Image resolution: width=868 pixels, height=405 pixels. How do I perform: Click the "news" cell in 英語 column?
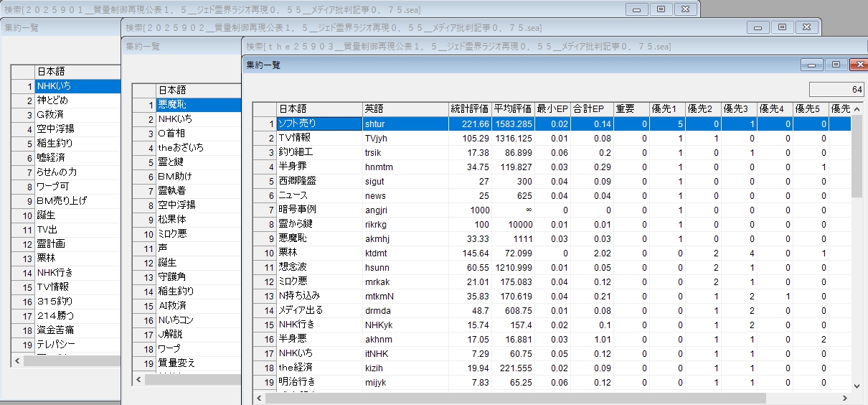click(x=405, y=195)
